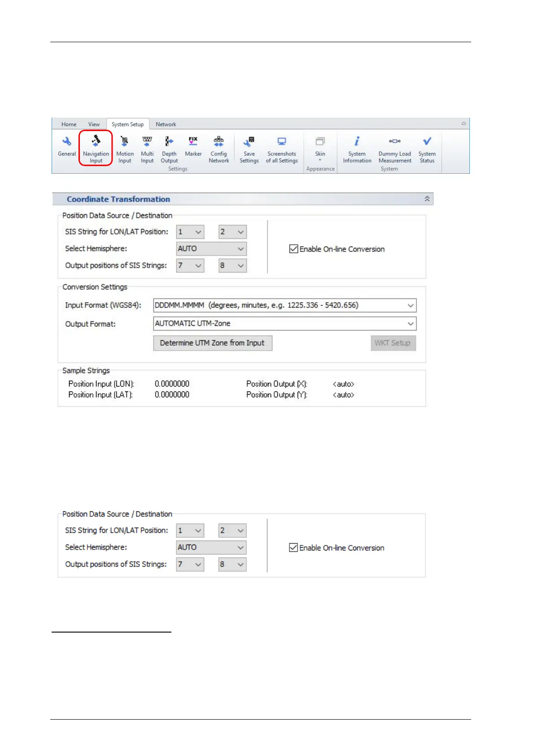Open Config Network settings
The height and width of the screenshot is (756, 534).
pyautogui.click(x=219, y=149)
